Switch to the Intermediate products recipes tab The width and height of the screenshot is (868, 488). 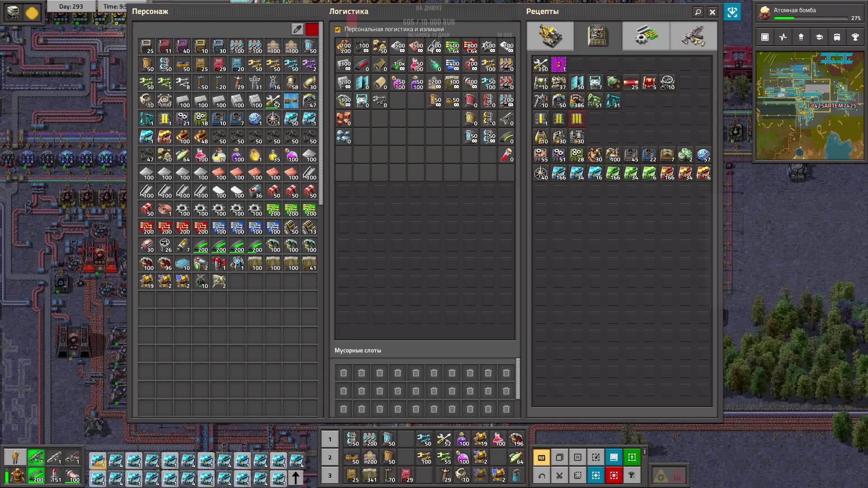(x=646, y=36)
